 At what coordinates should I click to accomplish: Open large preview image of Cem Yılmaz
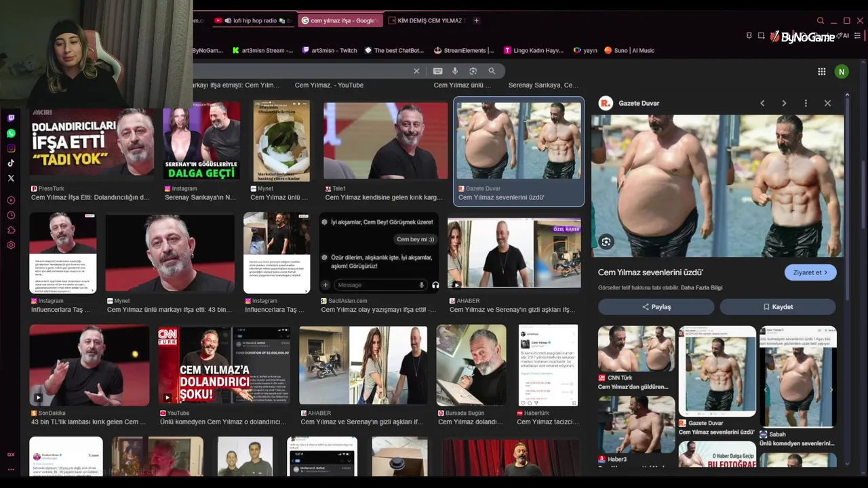click(x=717, y=186)
